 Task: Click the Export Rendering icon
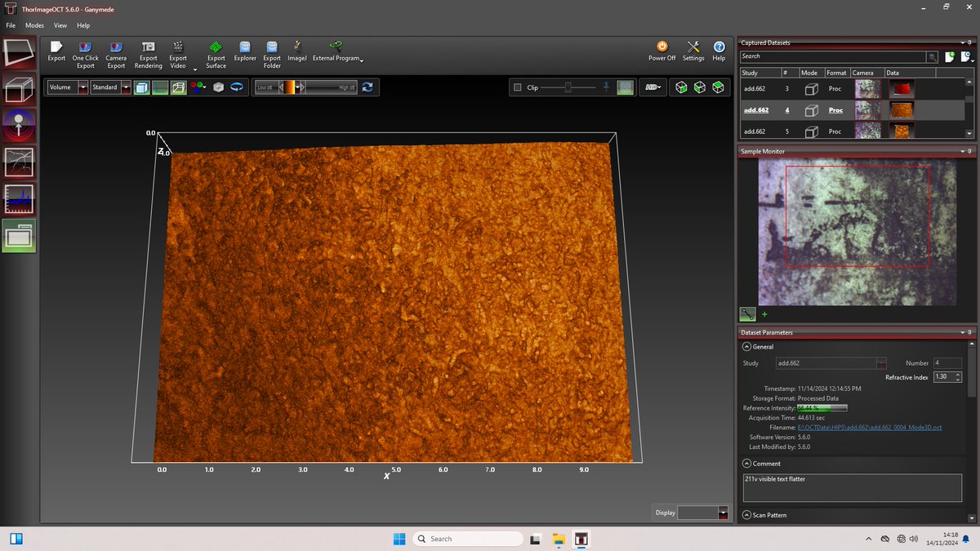click(148, 47)
